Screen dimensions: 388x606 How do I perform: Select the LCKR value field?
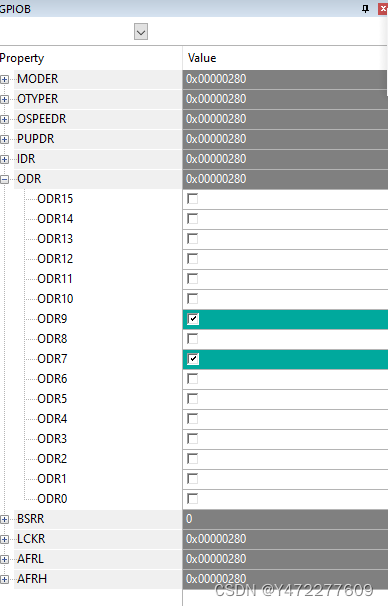point(285,539)
